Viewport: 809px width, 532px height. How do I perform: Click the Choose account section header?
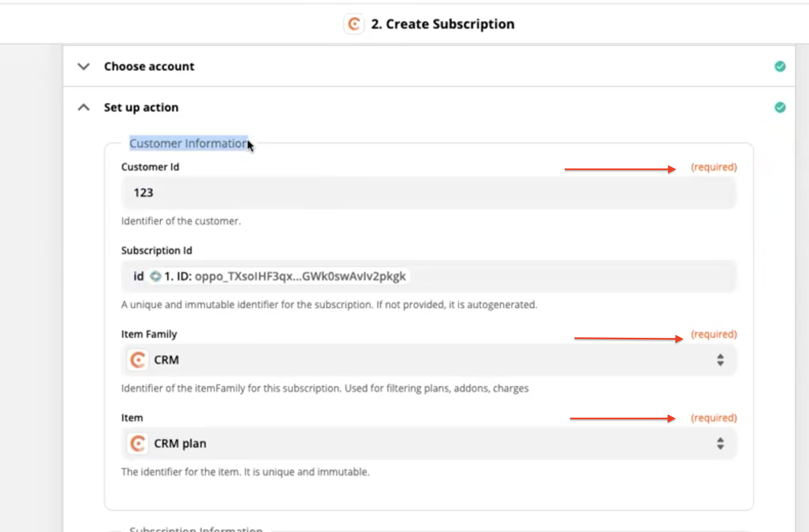(x=149, y=66)
